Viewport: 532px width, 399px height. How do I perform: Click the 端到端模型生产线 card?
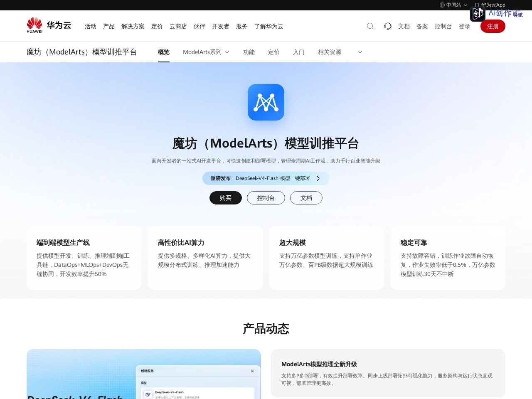[x=84, y=258]
